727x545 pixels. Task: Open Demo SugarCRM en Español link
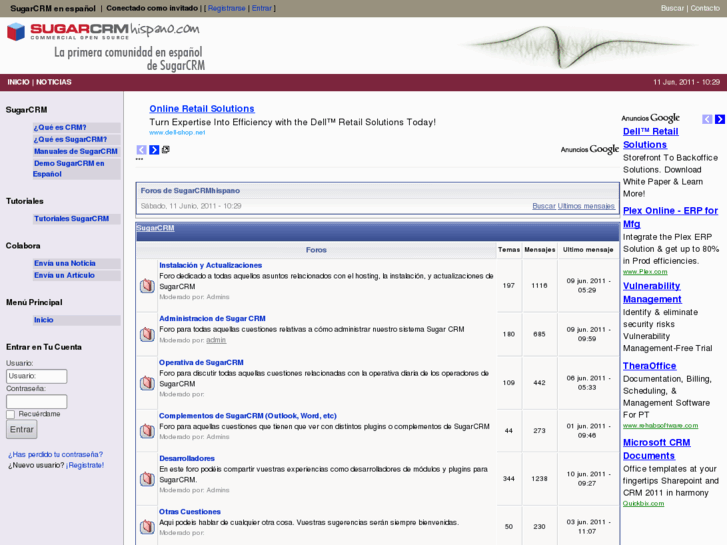69,169
